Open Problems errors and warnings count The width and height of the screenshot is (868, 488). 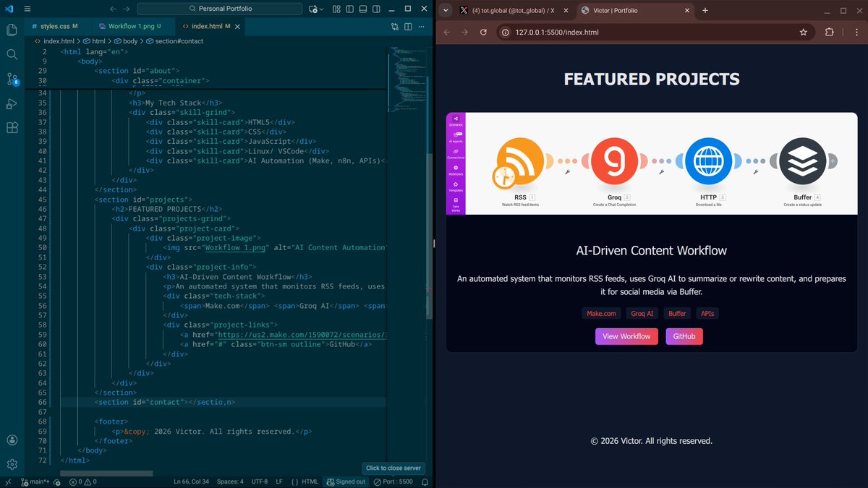[x=82, y=481]
